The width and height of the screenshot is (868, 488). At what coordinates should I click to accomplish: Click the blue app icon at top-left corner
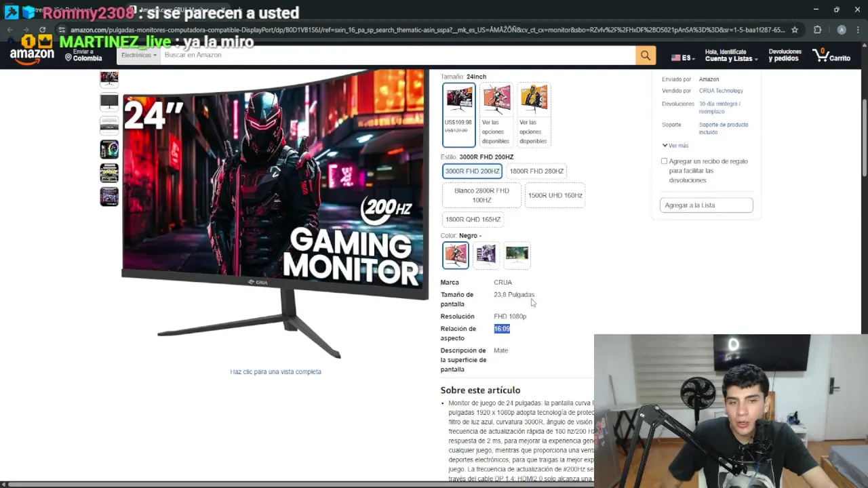point(11,12)
